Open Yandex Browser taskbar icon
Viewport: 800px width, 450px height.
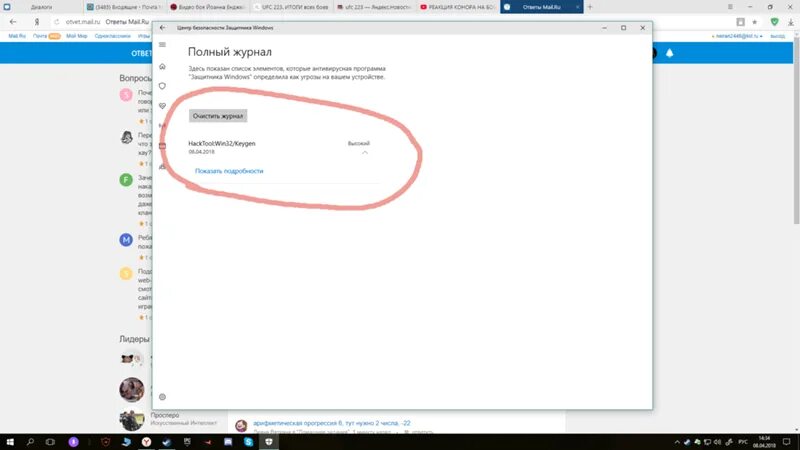pyautogui.click(x=146, y=442)
